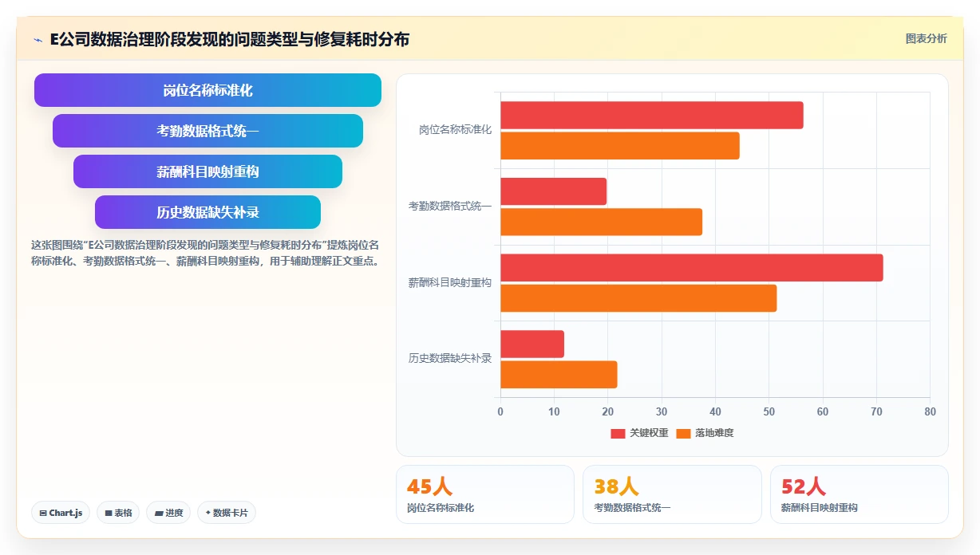
Task: Click the orange bar for 岗位名称标准化
Action: coord(620,146)
